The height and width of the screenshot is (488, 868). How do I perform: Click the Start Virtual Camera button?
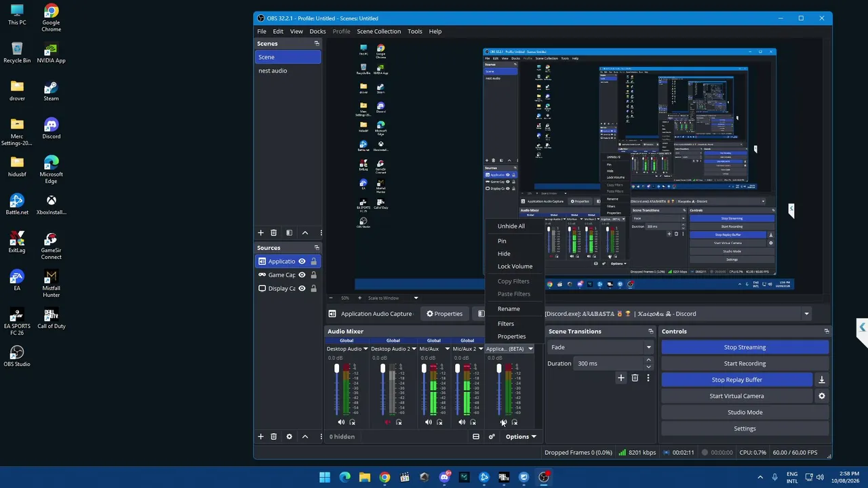click(737, 396)
